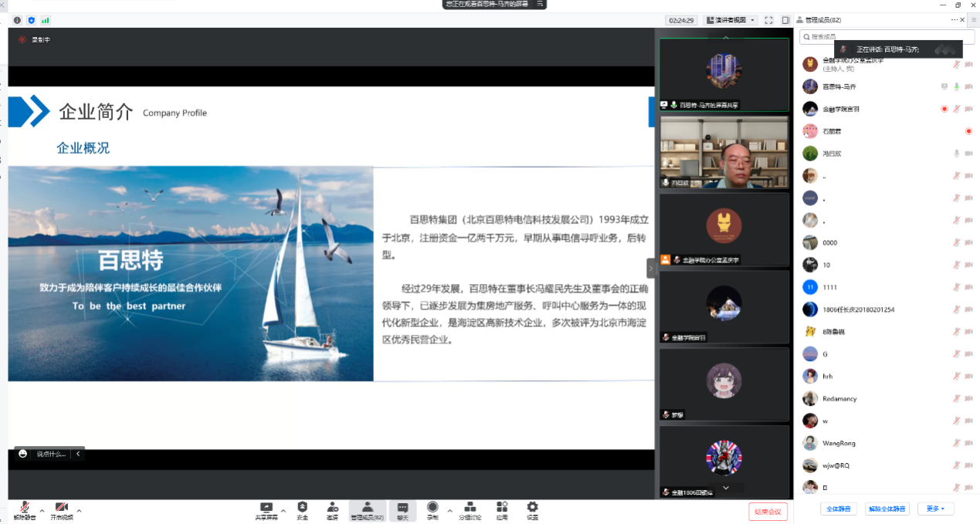Toggle the 录制 recording button

(432, 509)
